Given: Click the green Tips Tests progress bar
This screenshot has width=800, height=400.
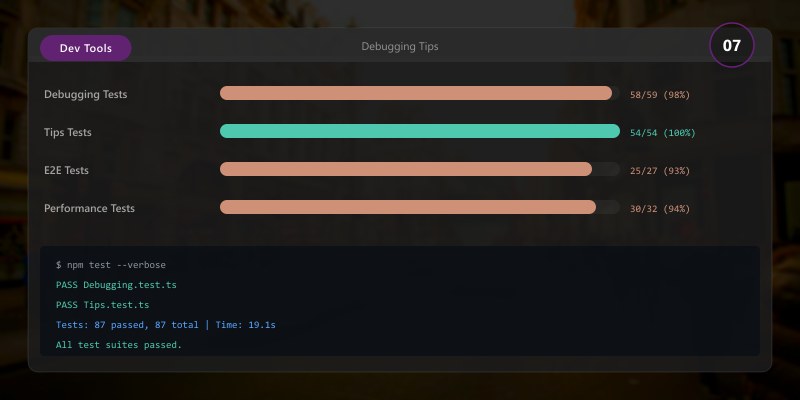Looking at the screenshot, I should pyautogui.click(x=419, y=131).
